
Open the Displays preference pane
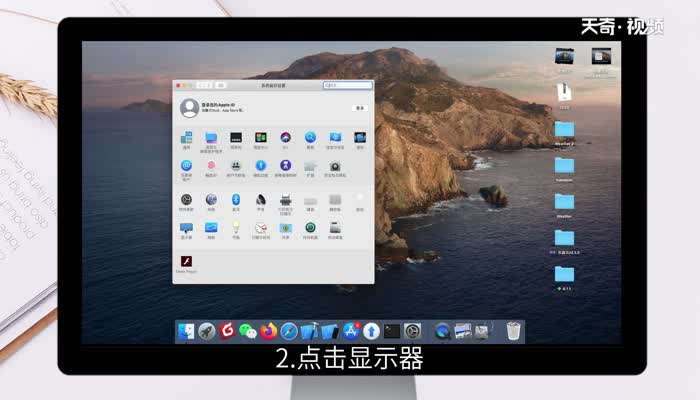[x=186, y=228]
